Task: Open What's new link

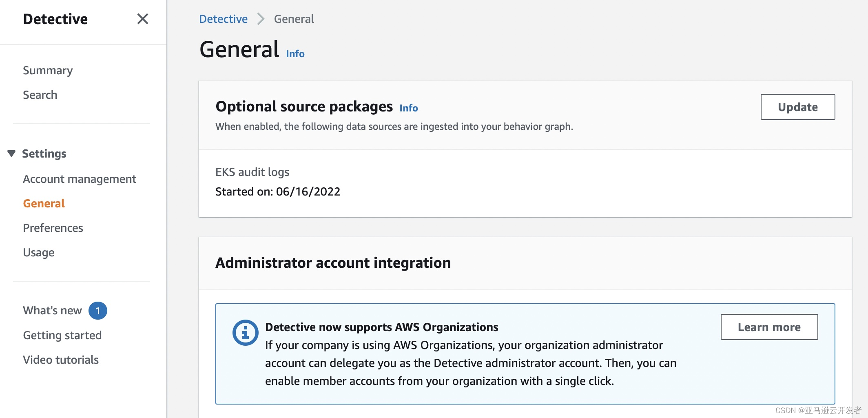Action: click(x=52, y=311)
